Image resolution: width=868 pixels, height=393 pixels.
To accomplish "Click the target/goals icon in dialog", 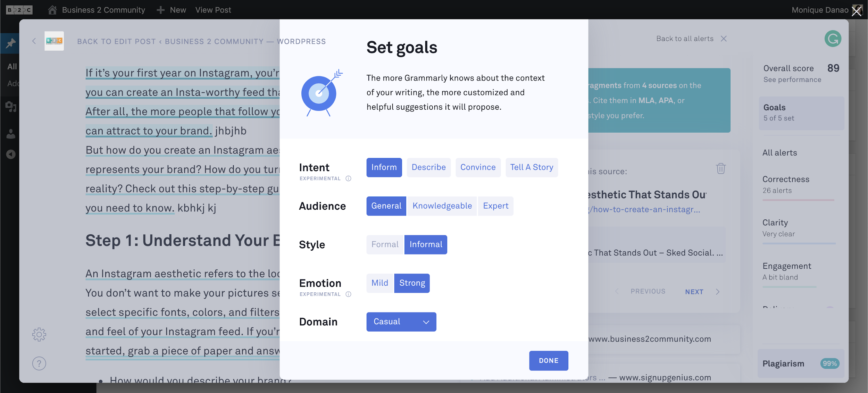I will point(319,94).
